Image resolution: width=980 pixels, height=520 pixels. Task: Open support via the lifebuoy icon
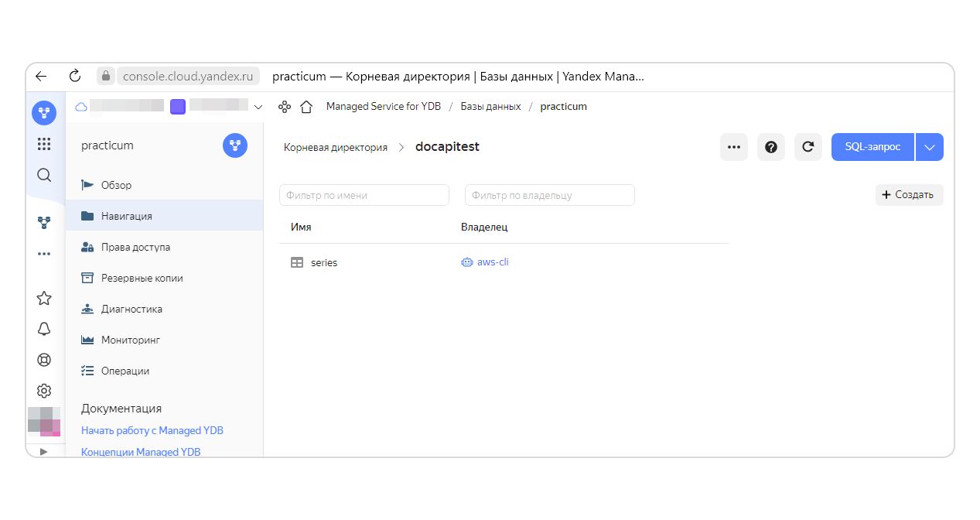[x=44, y=360]
